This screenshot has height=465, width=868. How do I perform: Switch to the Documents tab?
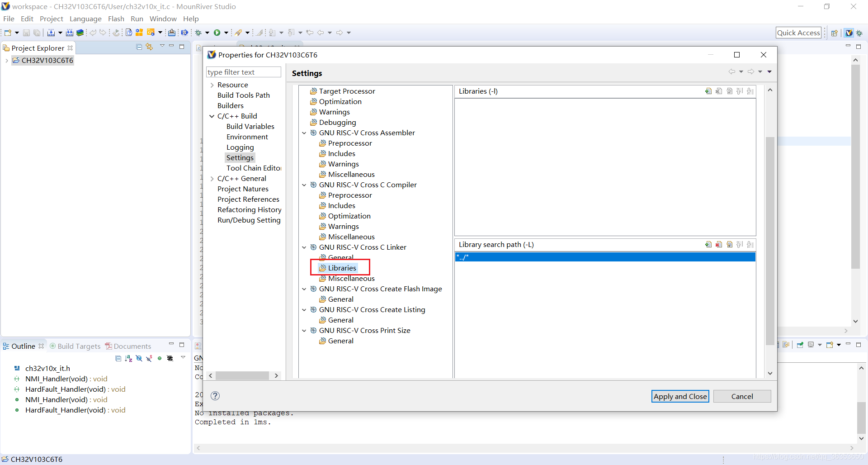(128, 346)
